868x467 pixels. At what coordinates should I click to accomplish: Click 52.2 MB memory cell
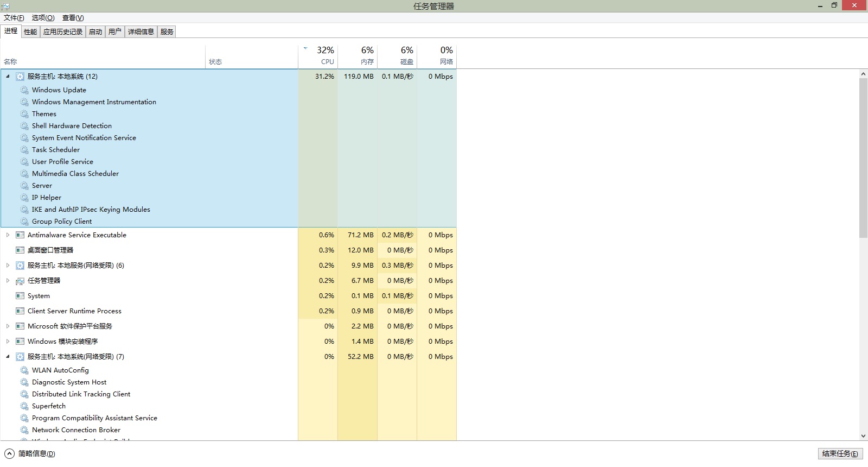point(361,357)
